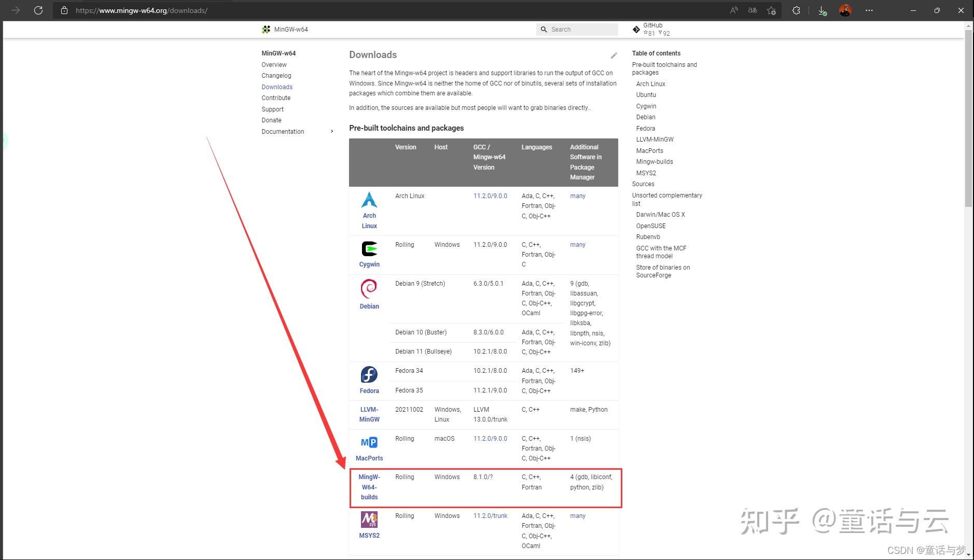Viewport: 974px width, 560px height.
Task: Click the 'Debian 10 (Buster)' cell
Action: point(421,332)
